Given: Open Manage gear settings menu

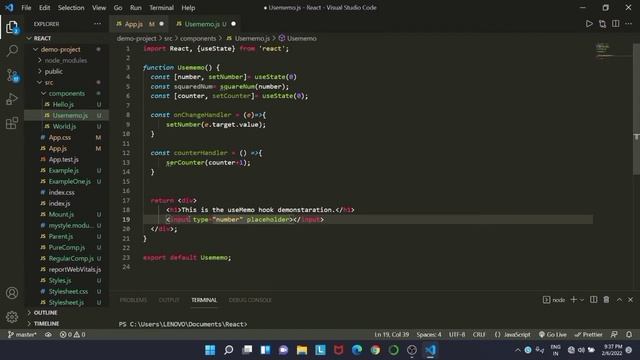Looking at the screenshot, I should pyautogui.click(x=12, y=316).
